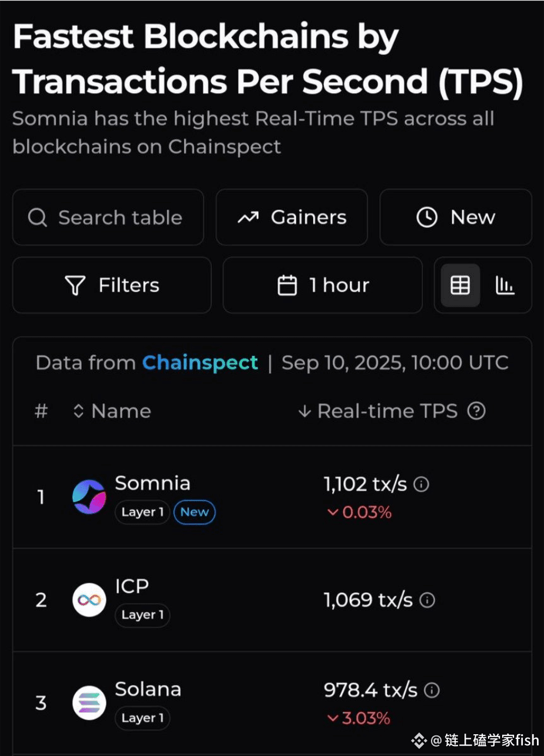Click info icon beside ICP's 1,069 tx/s
Image resolution: width=544 pixels, height=756 pixels.
[427, 600]
